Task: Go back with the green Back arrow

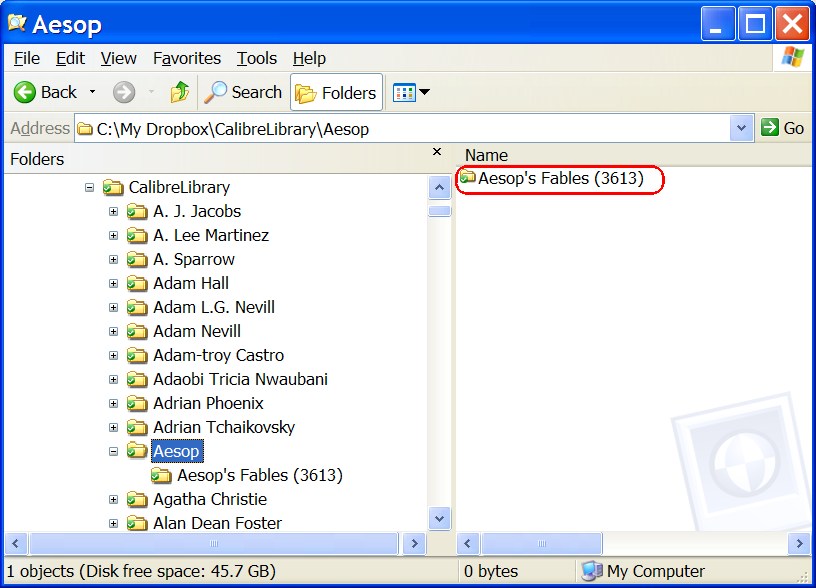Action: pyautogui.click(x=45, y=93)
